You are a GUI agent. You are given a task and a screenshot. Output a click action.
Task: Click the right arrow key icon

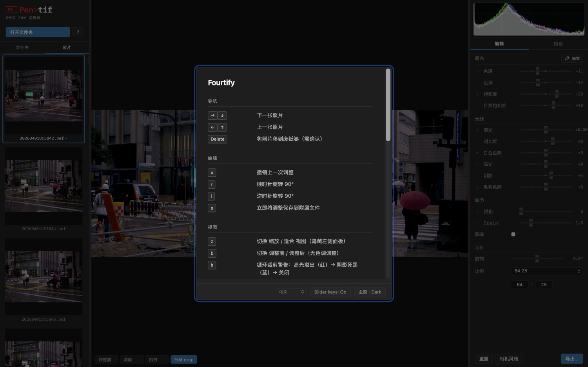point(212,116)
